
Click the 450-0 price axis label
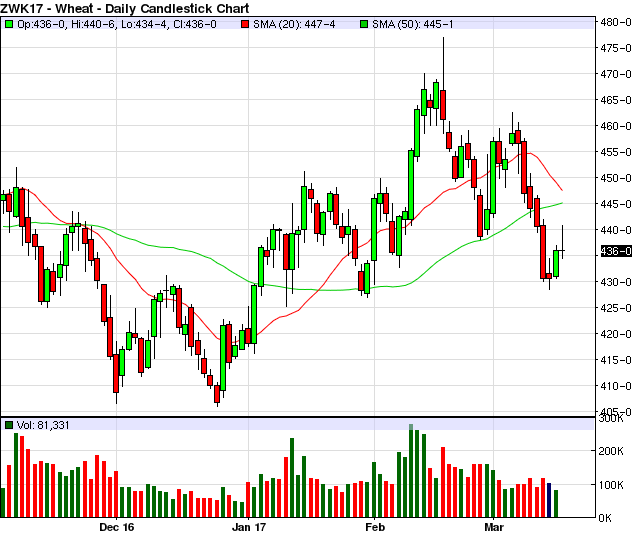point(616,178)
